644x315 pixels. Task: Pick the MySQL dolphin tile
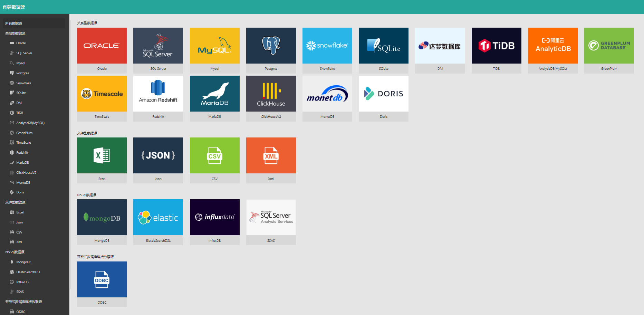215,50
